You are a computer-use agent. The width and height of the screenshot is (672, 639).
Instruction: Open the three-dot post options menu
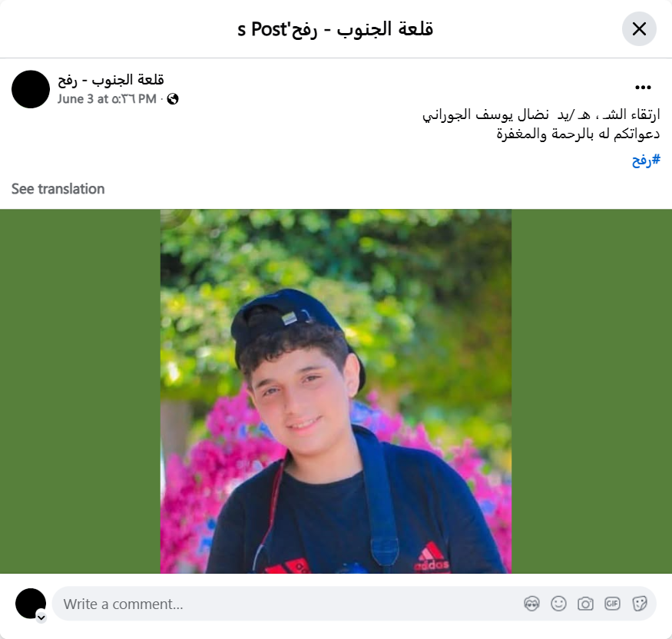click(643, 88)
